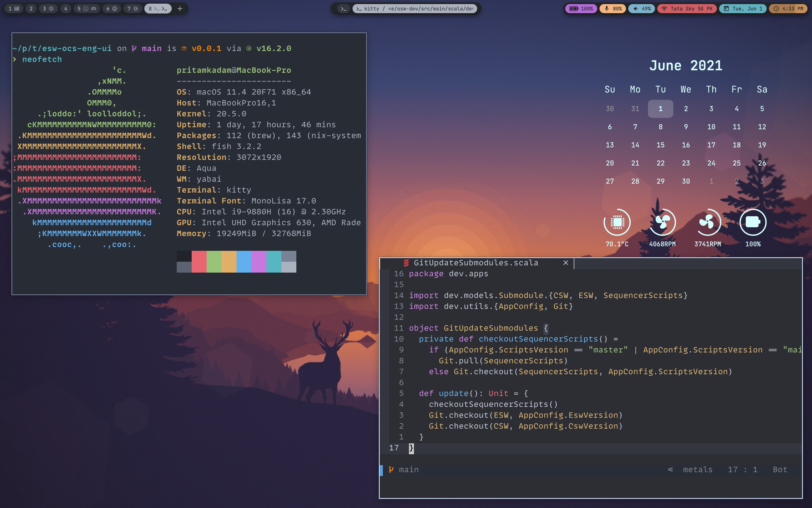
Task: Click the Memory: 19249MiB / 32768MiB line
Action: [x=244, y=233]
